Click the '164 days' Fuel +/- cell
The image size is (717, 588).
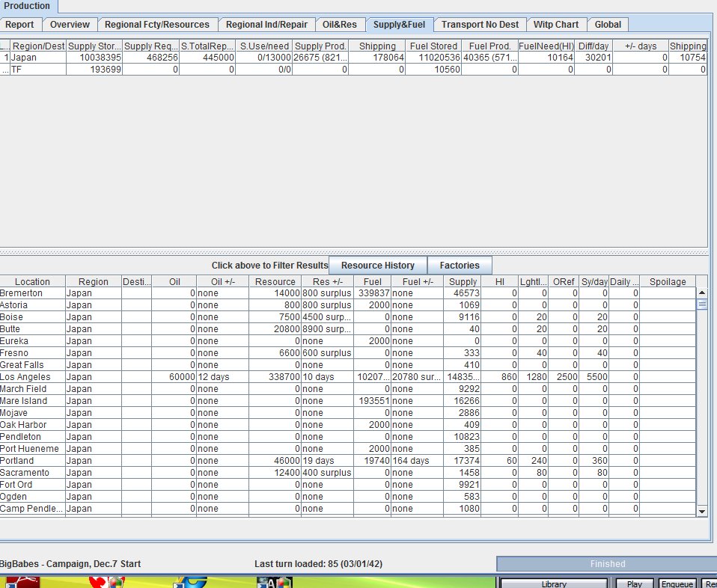(418, 460)
